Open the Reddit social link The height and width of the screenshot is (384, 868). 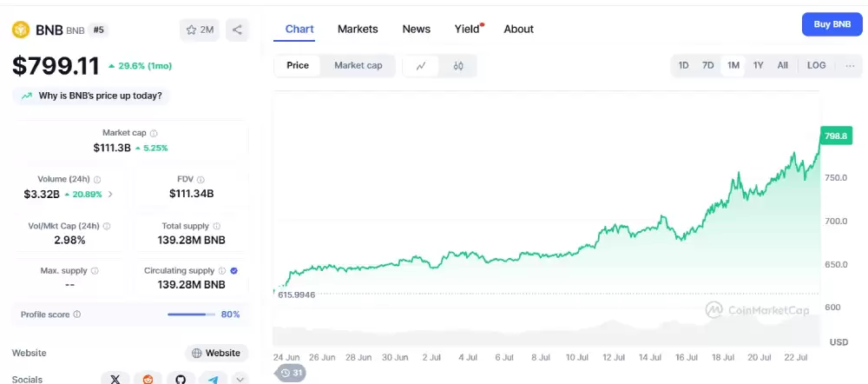coord(148,379)
